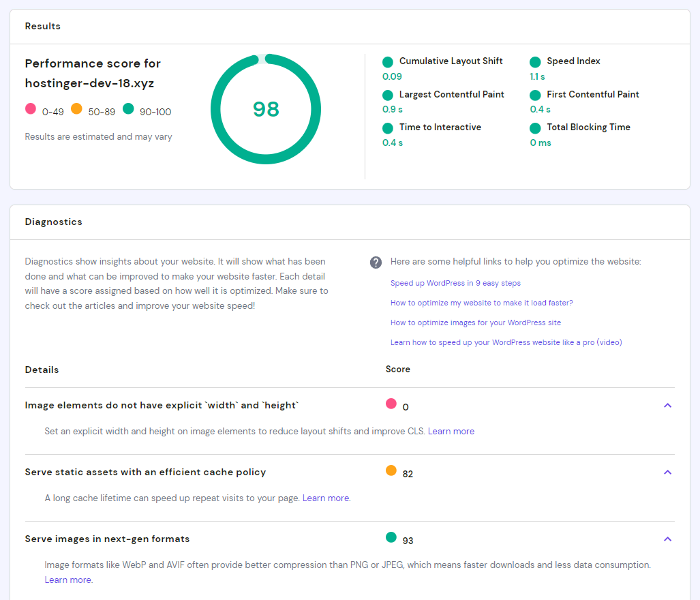This screenshot has width=700, height=600.
Task: Click the pink 0-49 legend color swatch
Action: point(31,108)
